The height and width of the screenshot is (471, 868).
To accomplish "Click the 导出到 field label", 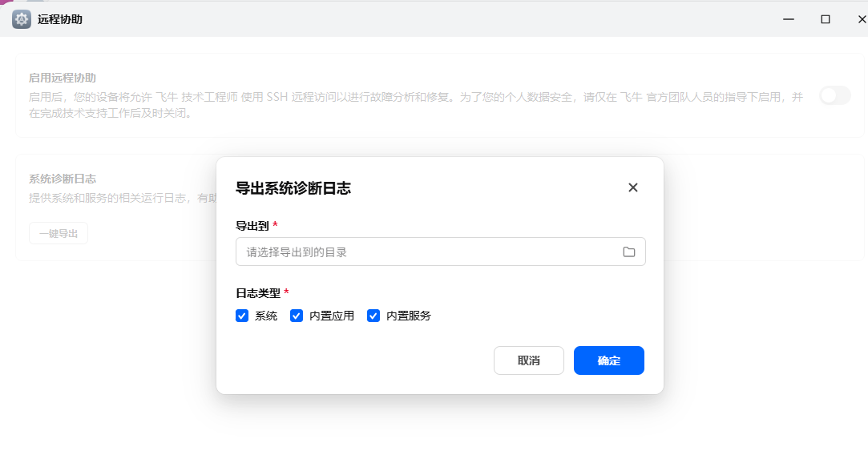I will click(x=252, y=226).
